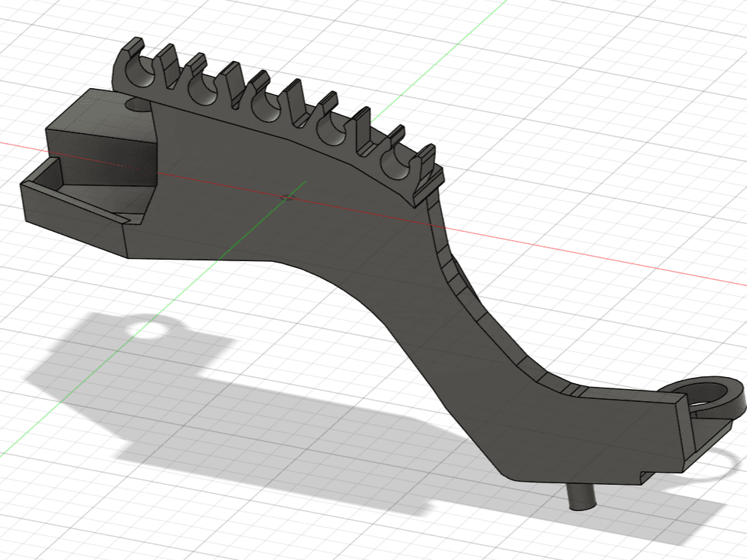
Task: Click the circular hole on the left block
Action: coord(138,103)
